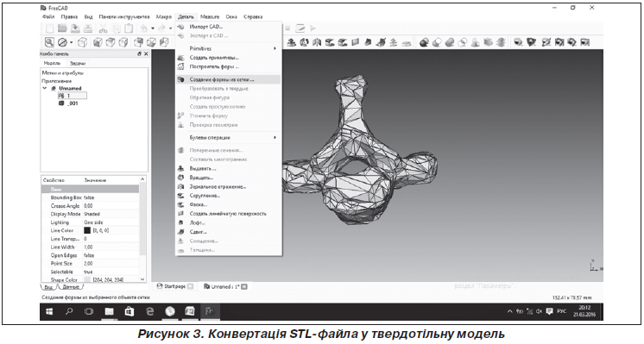Switch to the Данные property tab
The image size is (644, 344).
pyautogui.click(x=71, y=287)
